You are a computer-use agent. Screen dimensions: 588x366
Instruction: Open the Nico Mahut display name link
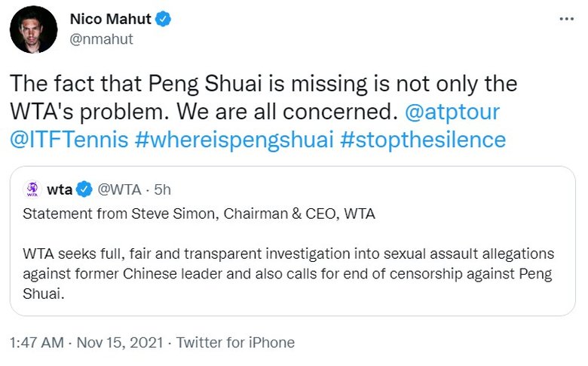pyautogui.click(x=111, y=19)
